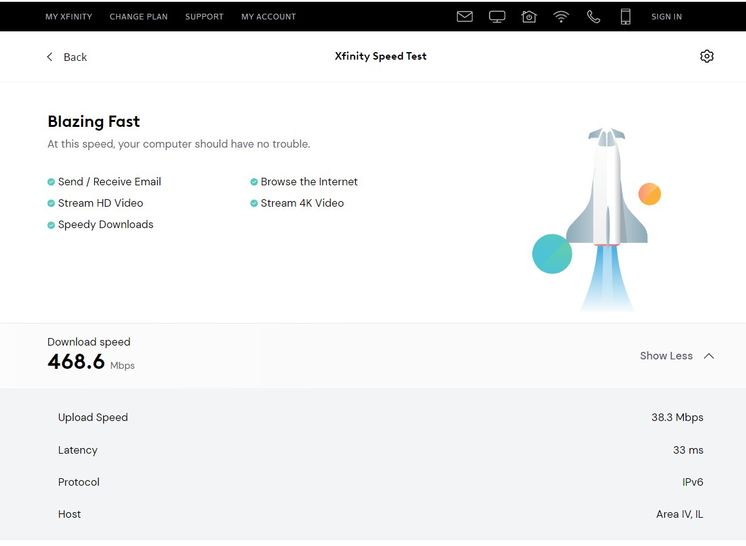Open the TV monitor icon
The image size is (746, 546).
point(497,17)
